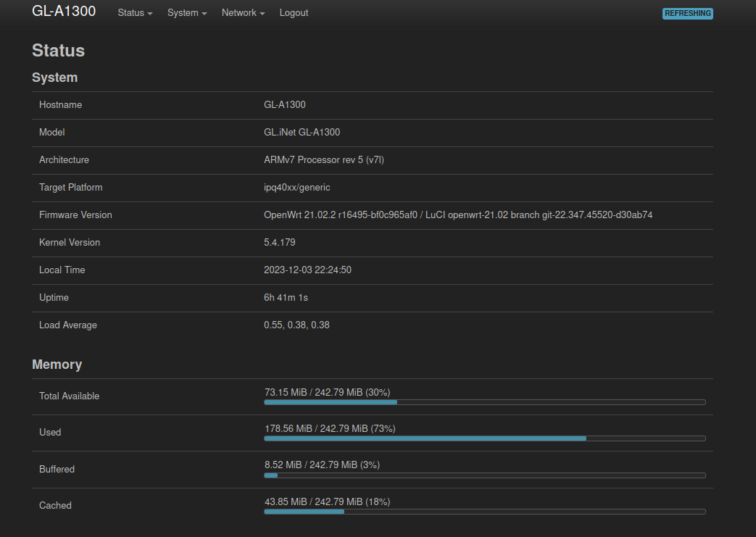Image resolution: width=756 pixels, height=537 pixels.
Task: Toggle the REFRESHING auto-refresh badge
Action: 687,14
